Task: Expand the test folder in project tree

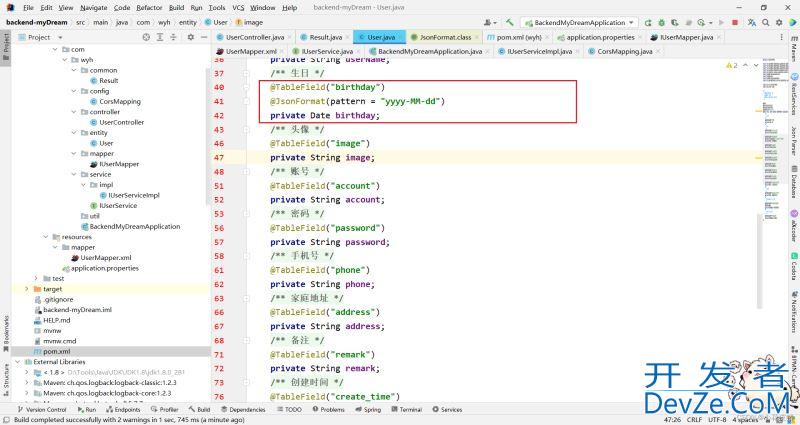Action: coord(36,279)
